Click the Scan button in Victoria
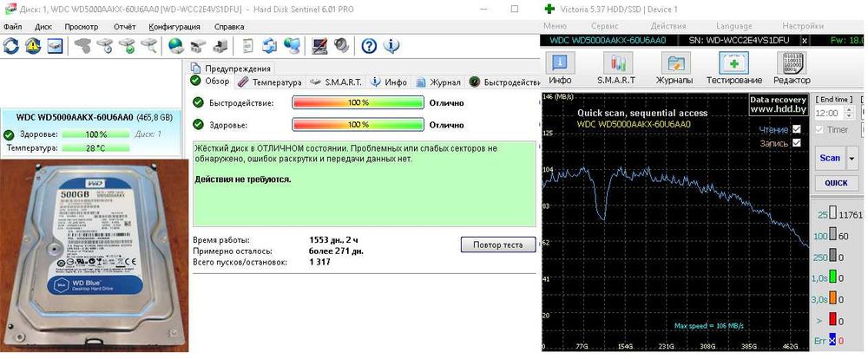The width and height of the screenshot is (868, 359). click(x=830, y=158)
